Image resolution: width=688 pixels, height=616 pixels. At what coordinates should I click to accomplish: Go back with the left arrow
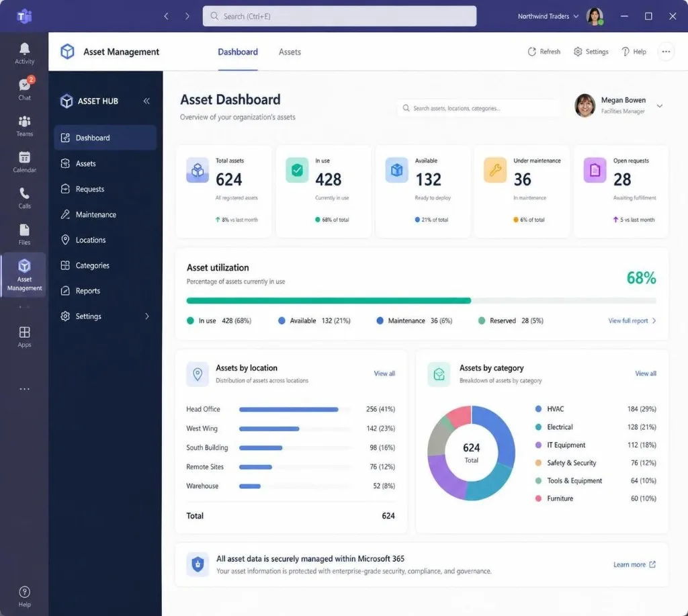[167, 16]
